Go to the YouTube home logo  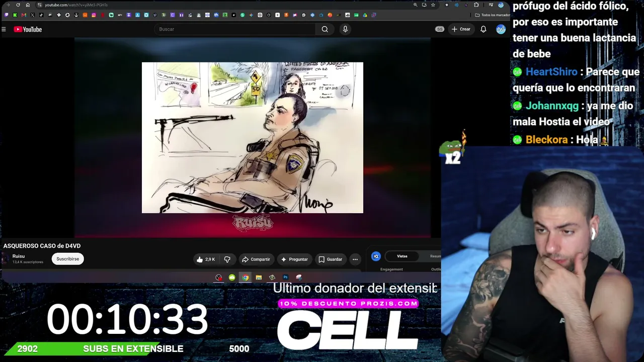pyautogui.click(x=28, y=29)
